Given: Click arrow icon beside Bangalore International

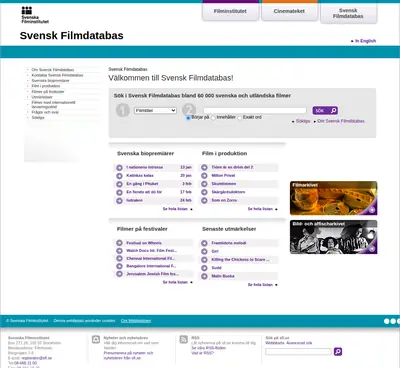Looking at the screenshot, I should click(x=119, y=266).
